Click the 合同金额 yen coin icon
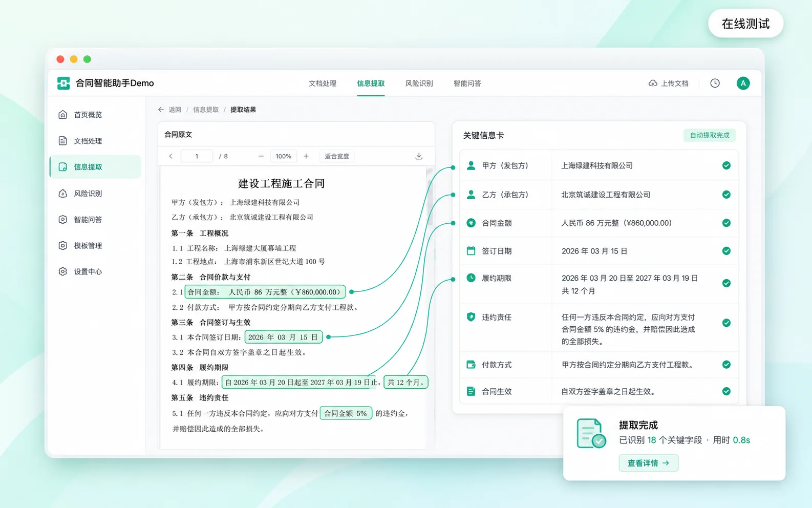This screenshot has width=812, height=508. click(x=471, y=223)
